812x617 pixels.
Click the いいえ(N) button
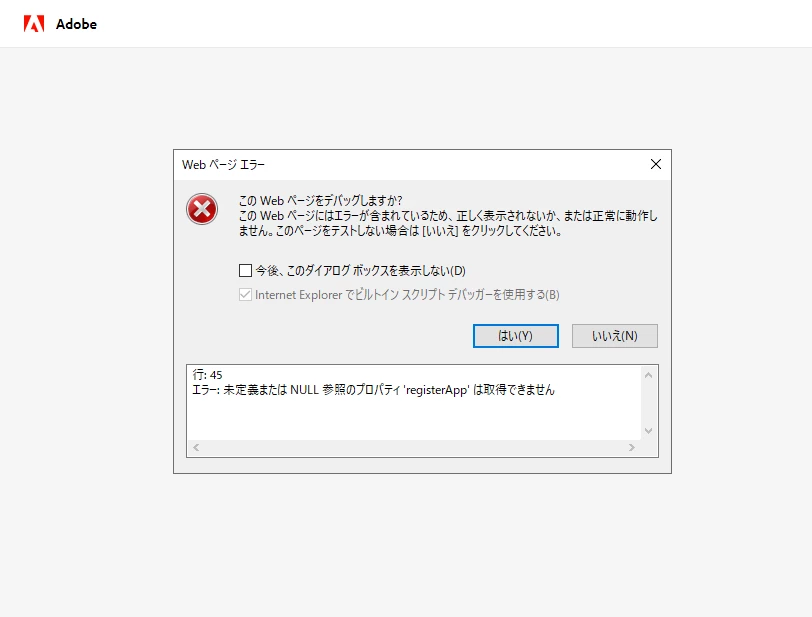[x=615, y=336]
